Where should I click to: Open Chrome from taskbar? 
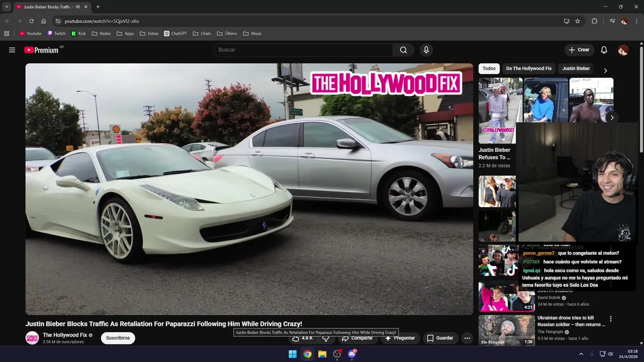[x=307, y=354]
